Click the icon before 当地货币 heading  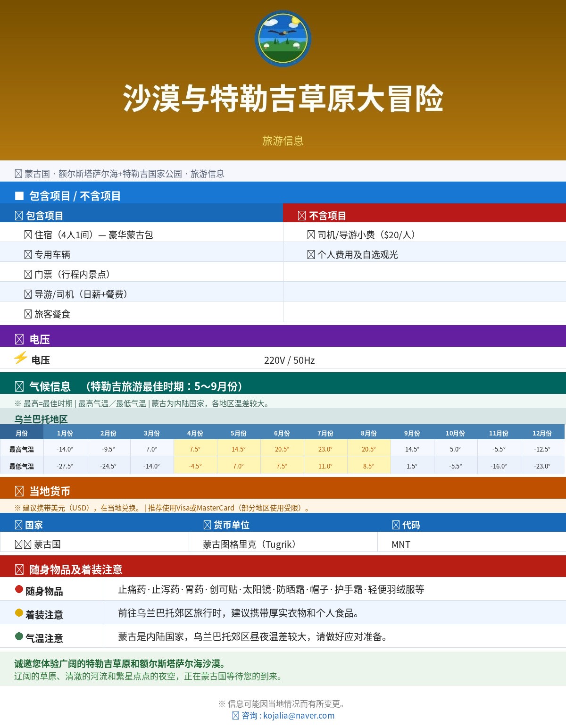(19, 491)
